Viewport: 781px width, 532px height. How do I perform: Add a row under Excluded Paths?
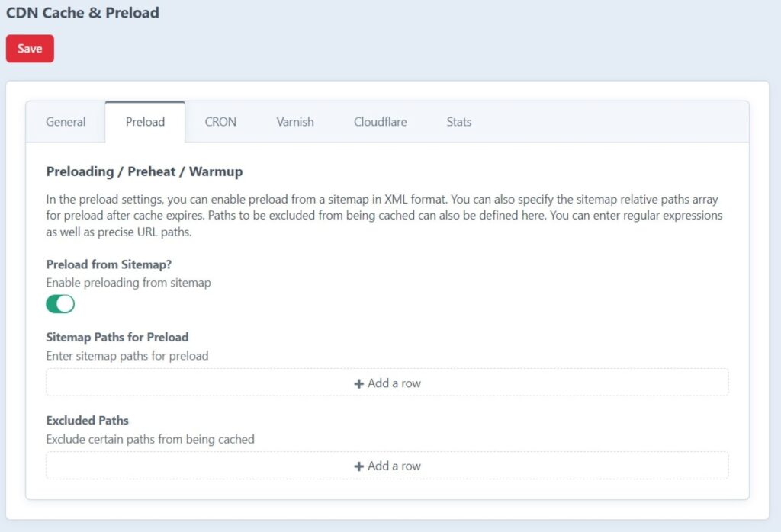tap(387, 466)
